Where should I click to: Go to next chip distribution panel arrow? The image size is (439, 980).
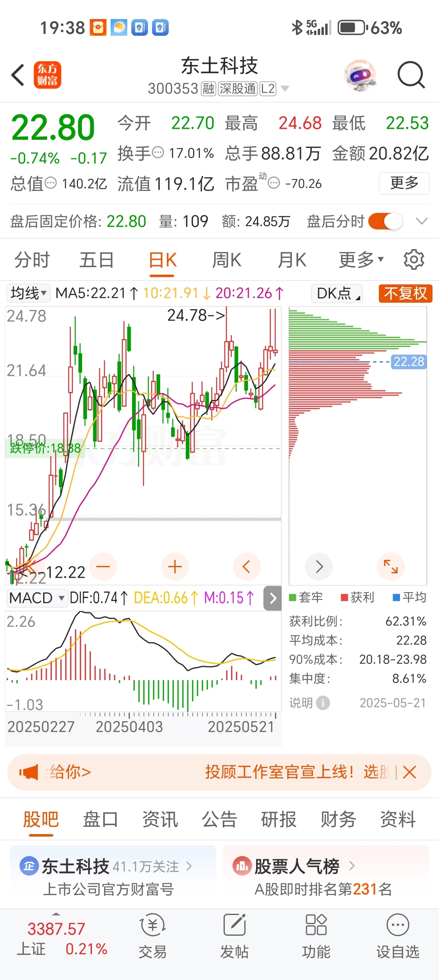pyautogui.click(x=319, y=566)
